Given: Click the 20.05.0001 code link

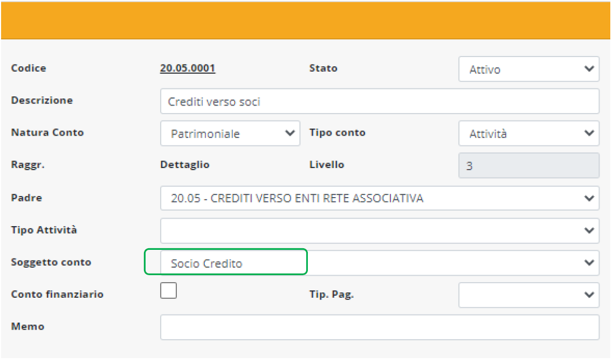Looking at the screenshot, I should pos(188,68).
